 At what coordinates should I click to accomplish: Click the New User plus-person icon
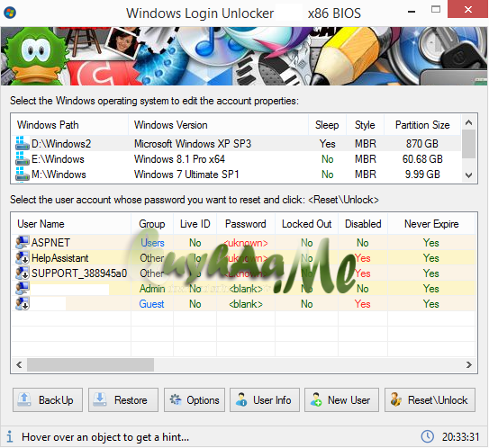(316, 399)
